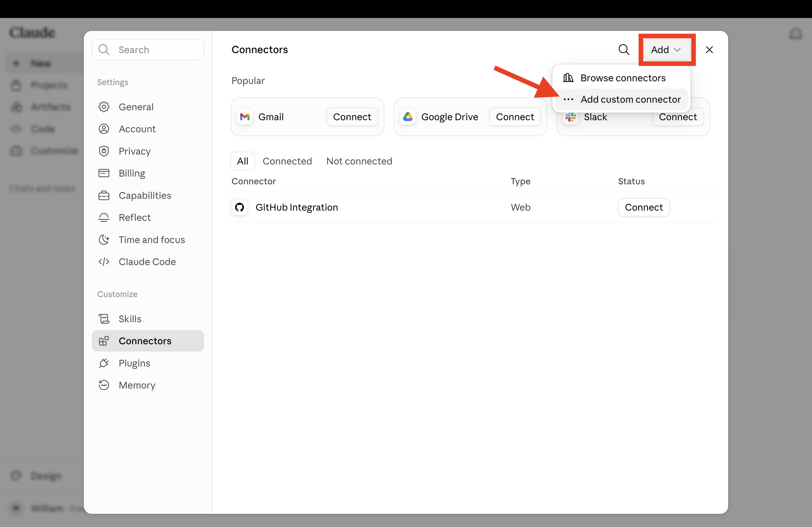The image size is (812, 527).
Task: Click the Connectors blocks icon
Action: [104, 341]
